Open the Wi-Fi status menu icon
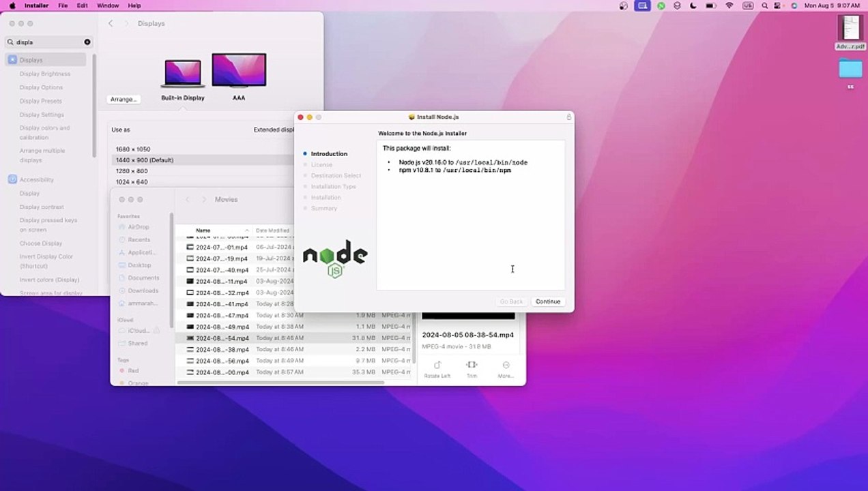Viewport: 868px width, 491px height. (x=729, y=5)
